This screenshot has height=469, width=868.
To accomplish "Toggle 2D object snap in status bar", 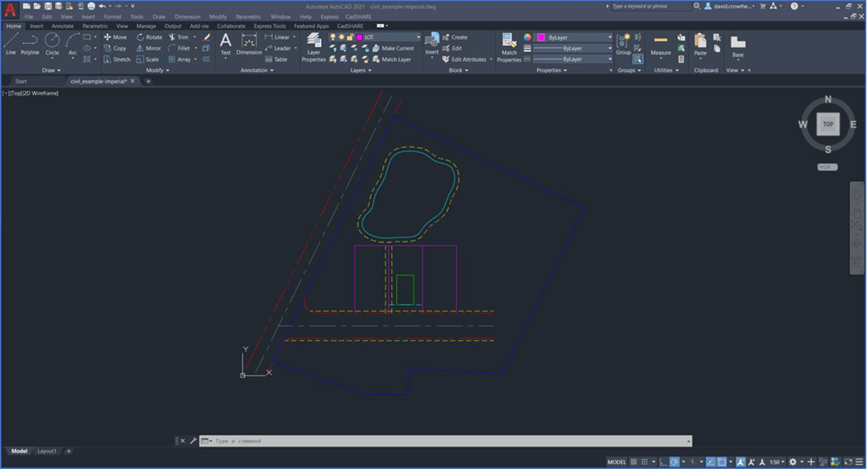I will [x=722, y=462].
